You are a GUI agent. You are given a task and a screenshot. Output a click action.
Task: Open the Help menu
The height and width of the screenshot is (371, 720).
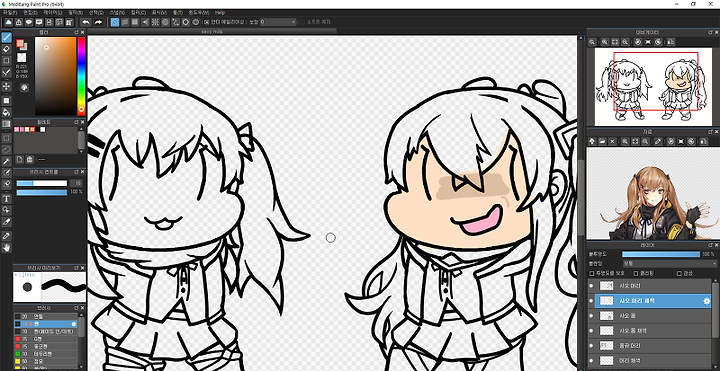[x=220, y=12]
